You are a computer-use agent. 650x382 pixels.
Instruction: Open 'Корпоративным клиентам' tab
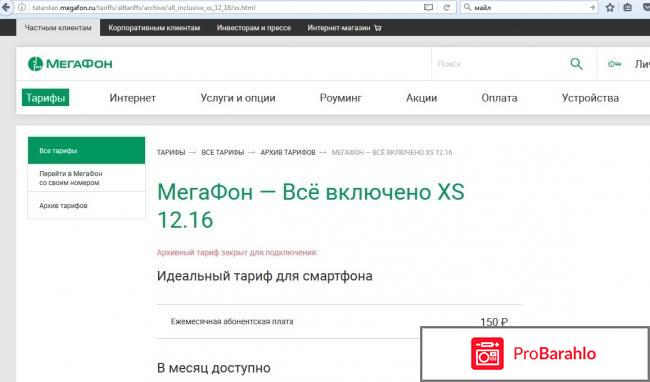[x=154, y=28]
